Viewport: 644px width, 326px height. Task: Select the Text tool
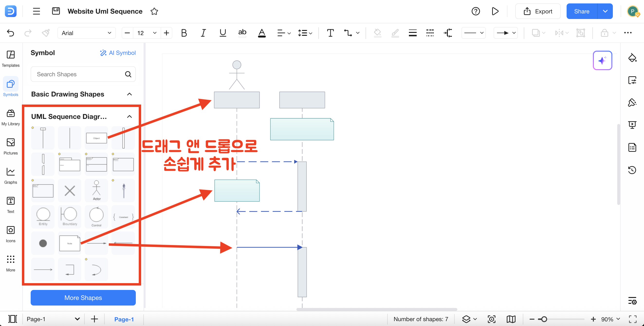coord(330,33)
